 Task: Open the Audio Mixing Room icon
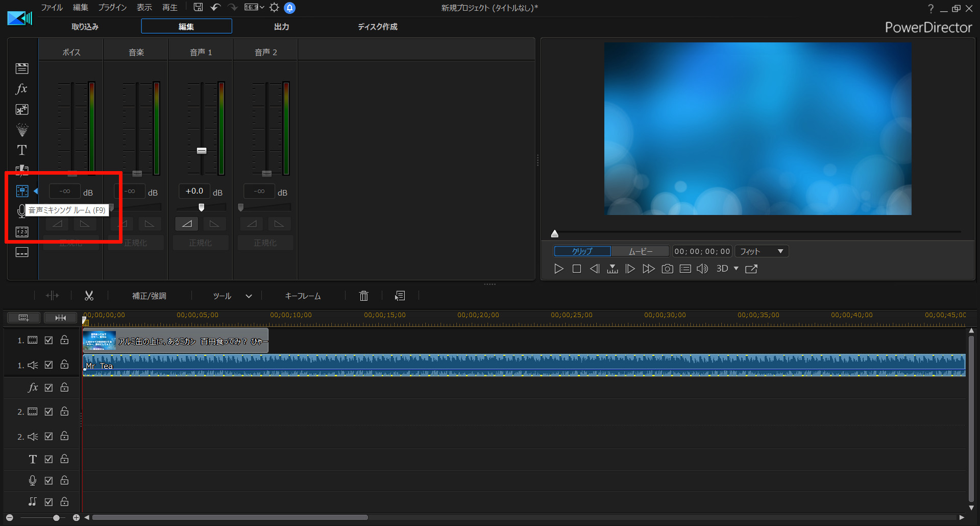(x=22, y=191)
